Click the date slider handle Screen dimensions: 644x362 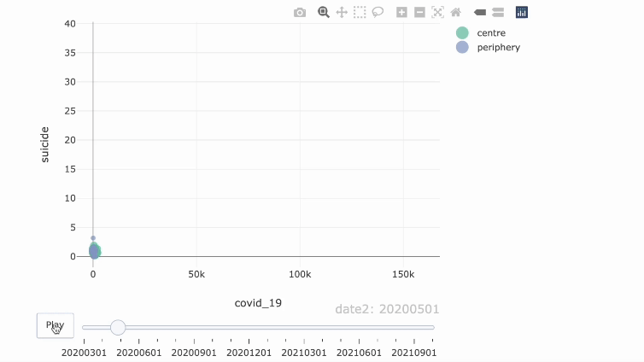(x=118, y=327)
